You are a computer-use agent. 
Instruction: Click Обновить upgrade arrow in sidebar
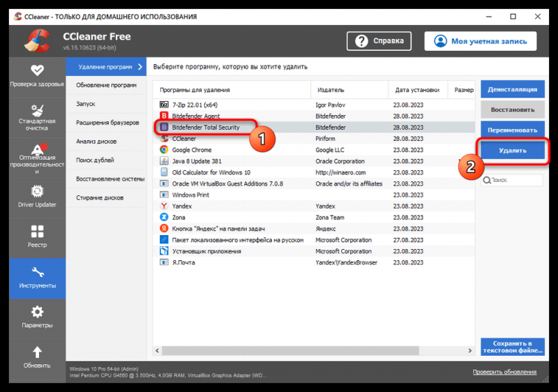click(37, 359)
